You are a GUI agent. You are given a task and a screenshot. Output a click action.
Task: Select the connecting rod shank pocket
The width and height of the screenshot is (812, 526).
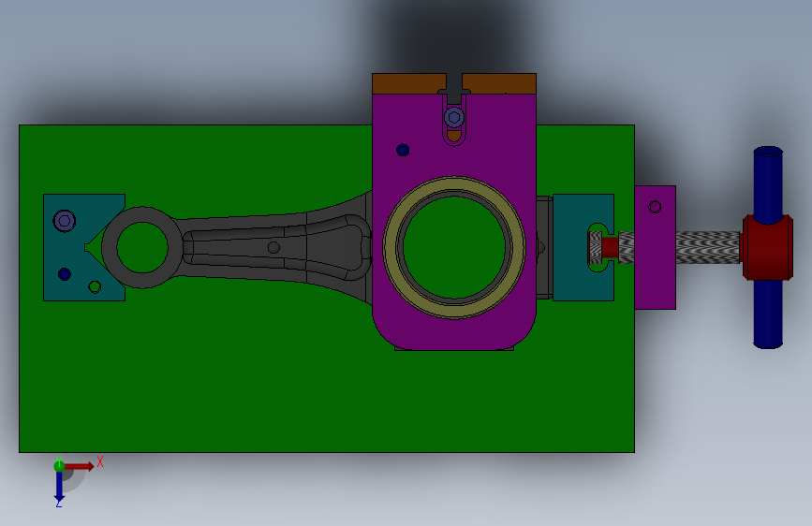[277, 247]
